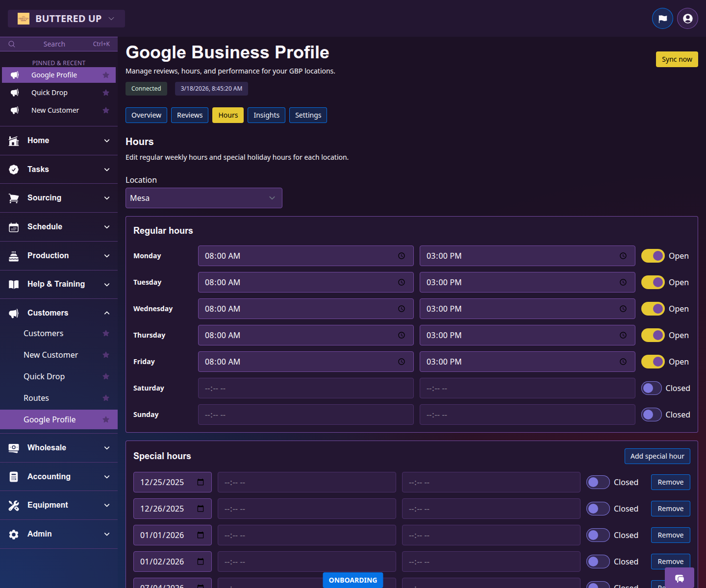The width and height of the screenshot is (706, 588).
Task: Click the chat bubble icon at bottom right
Action: [680, 579]
